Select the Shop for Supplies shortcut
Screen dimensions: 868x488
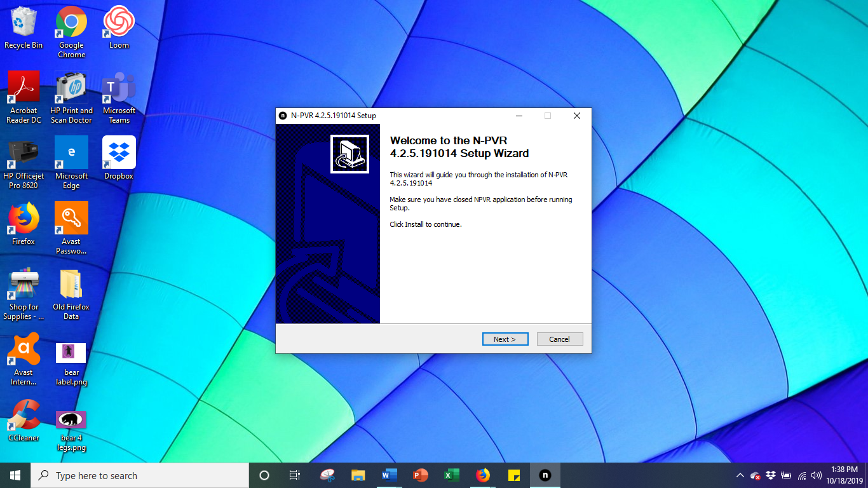(x=24, y=294)
